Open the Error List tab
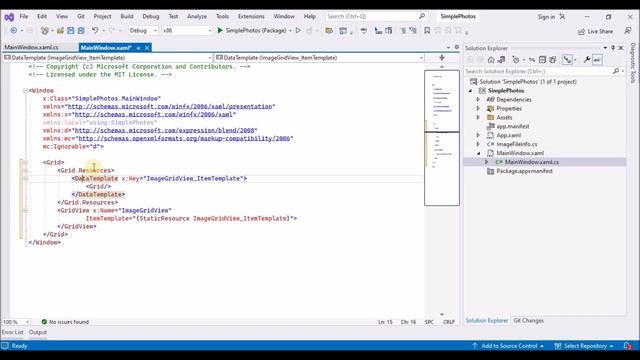Image resolution: width=640 pixels, height=360 pixels. [x=13, y=332]
